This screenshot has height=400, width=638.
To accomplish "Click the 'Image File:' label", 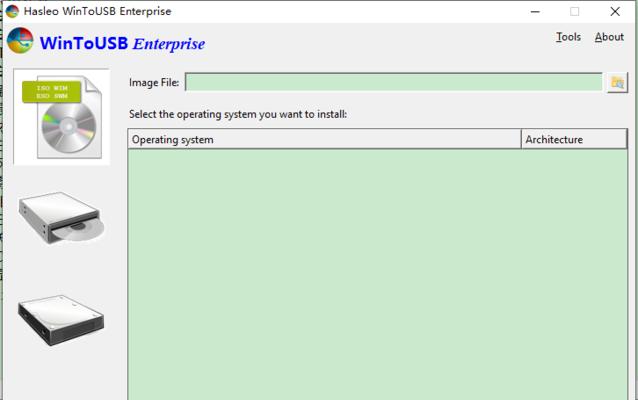I will pyautogui.click(x=154, y=83).
